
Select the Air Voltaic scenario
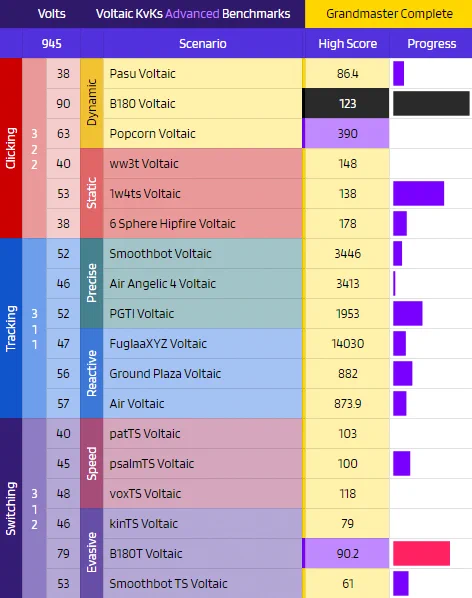coord(137,403)
